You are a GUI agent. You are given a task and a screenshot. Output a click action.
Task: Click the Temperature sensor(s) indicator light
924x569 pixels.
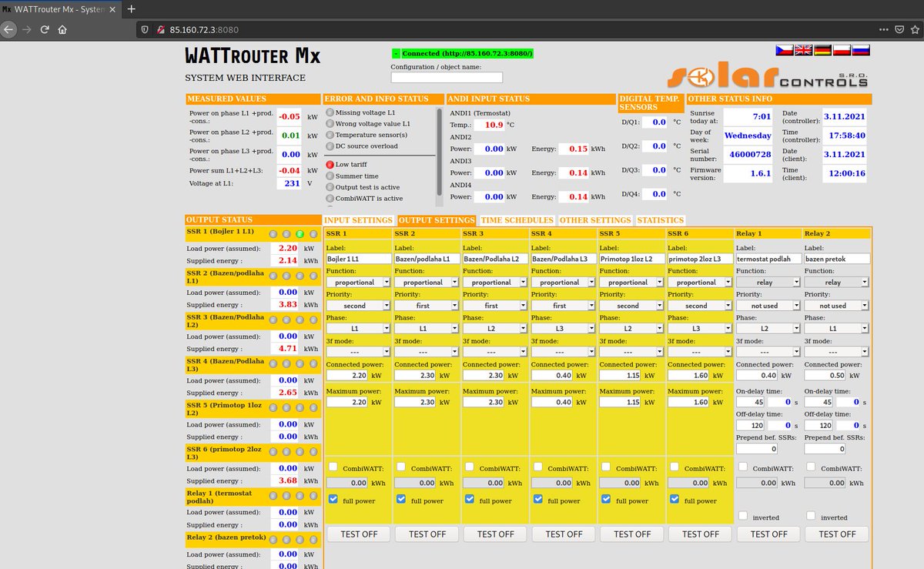pyautogui.click(x=330, y=135)
